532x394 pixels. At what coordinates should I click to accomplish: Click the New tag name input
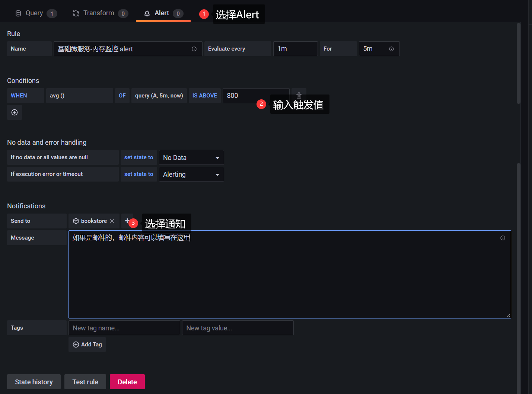click(x=124, y=328)
